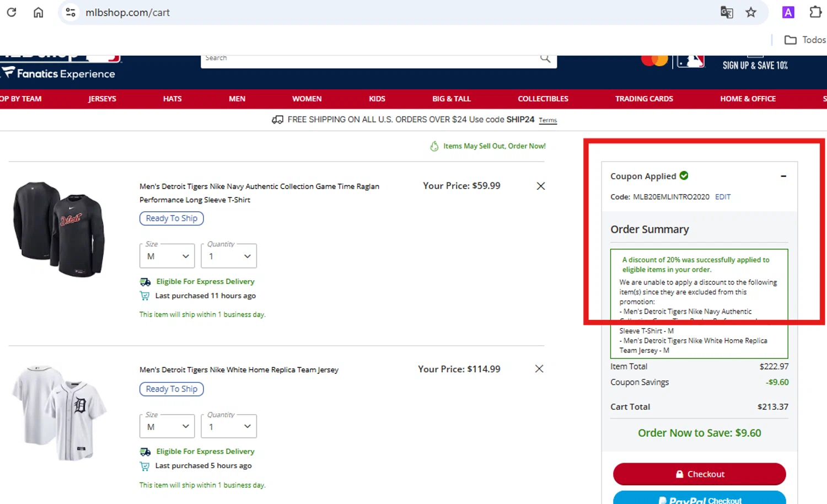
Task: Edit the applied coupon code
Action: pyautogui.click(x=722, y=197)
